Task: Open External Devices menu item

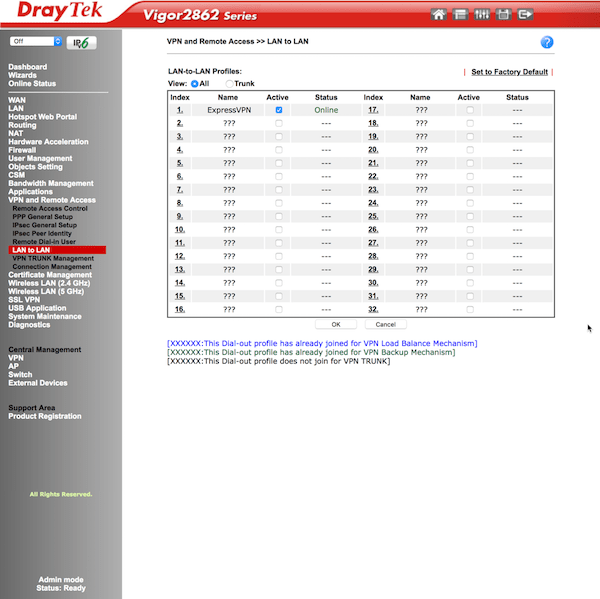Action: tap(38, 383)
